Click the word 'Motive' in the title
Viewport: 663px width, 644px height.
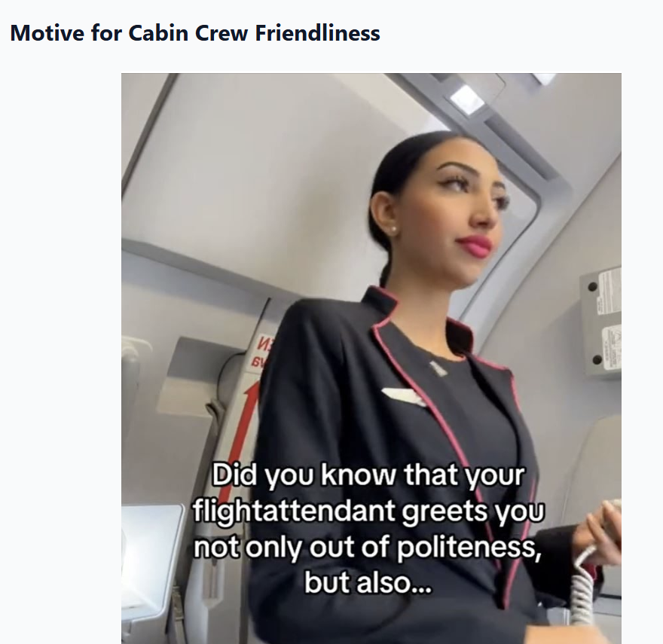point(47,33)
